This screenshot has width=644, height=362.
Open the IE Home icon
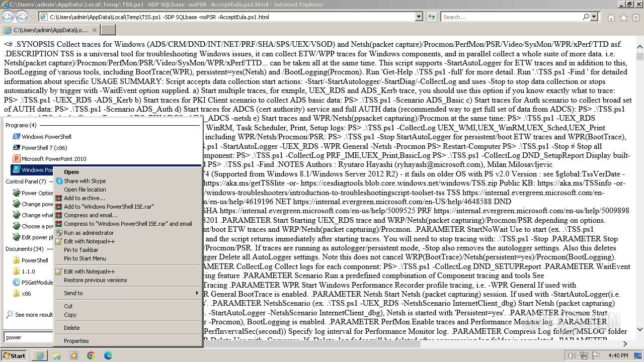point(611,17)
